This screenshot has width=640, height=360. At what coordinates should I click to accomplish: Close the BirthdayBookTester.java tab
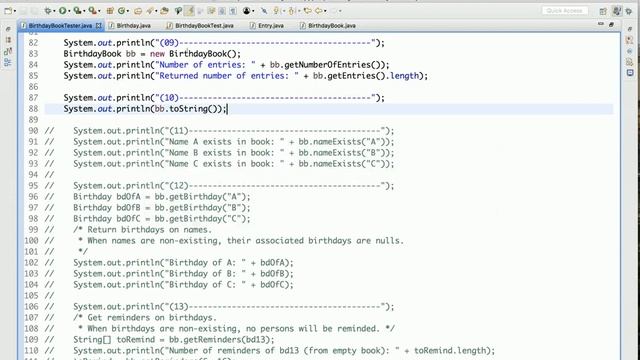(x=98, y=25)
